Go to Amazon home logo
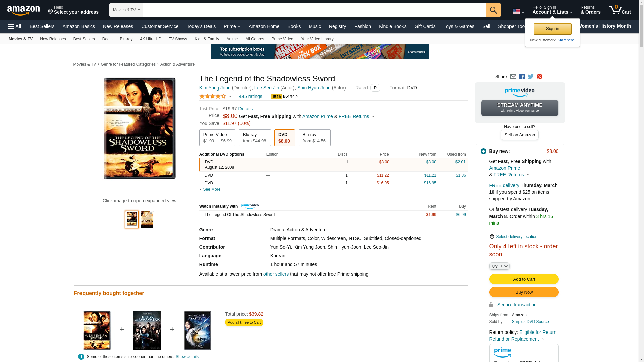 [x=23, y=11]
